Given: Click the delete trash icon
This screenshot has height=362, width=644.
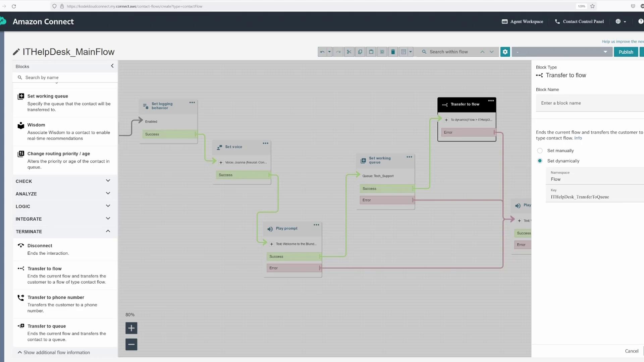Looking at the screenshot, I should click(393, 52).
